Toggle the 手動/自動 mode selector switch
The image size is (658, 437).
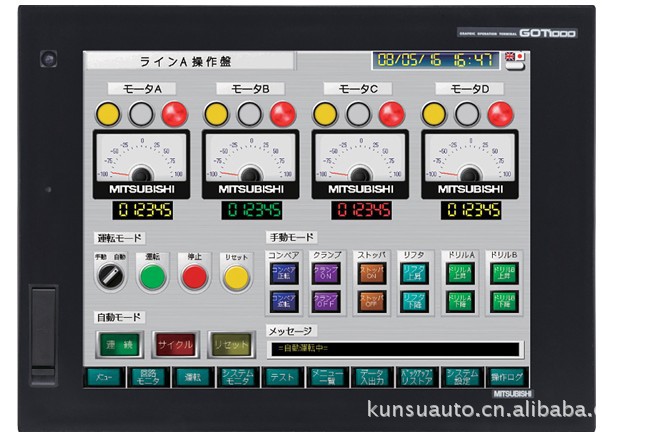(x=111, y=276)
